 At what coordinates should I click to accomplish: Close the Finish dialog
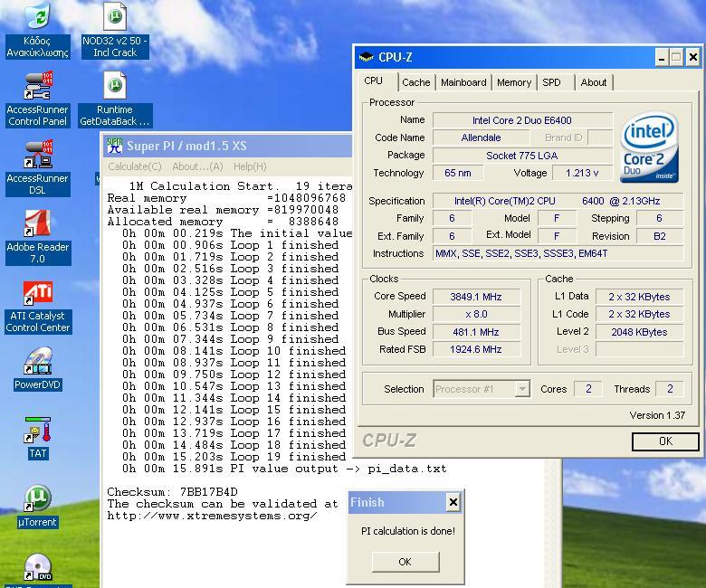pyautogui.click(x=453, y=502)
